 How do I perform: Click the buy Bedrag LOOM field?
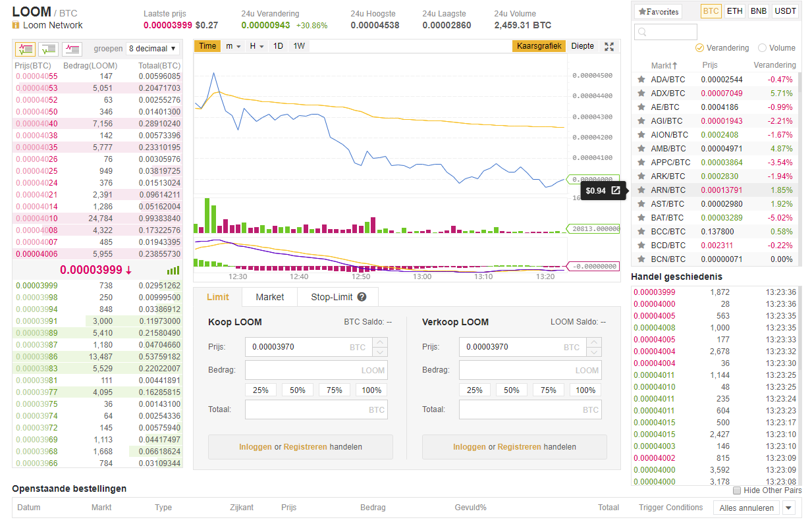point(316,370)
